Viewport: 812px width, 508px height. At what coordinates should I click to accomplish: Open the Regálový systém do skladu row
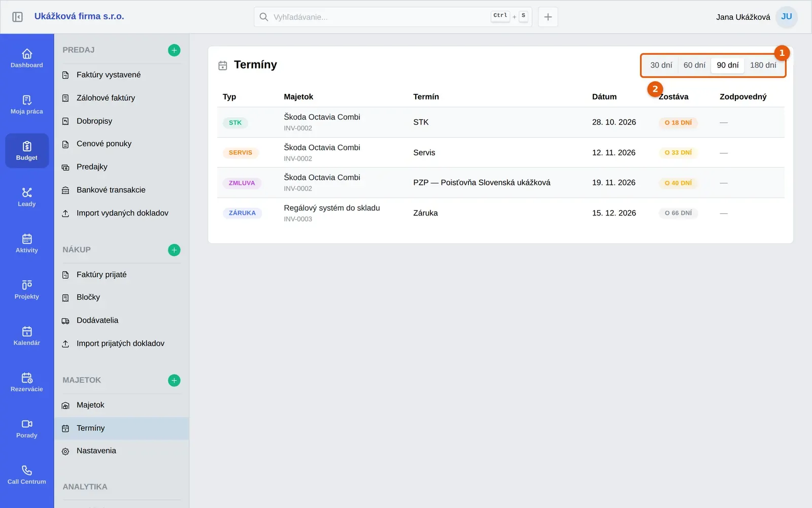click(501, 213)
